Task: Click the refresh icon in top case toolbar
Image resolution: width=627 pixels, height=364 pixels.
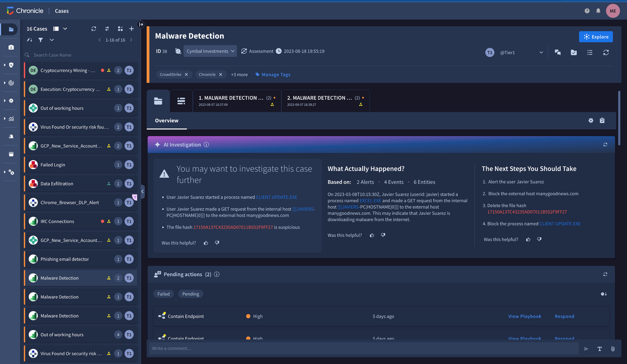Action: coord(93,29)
